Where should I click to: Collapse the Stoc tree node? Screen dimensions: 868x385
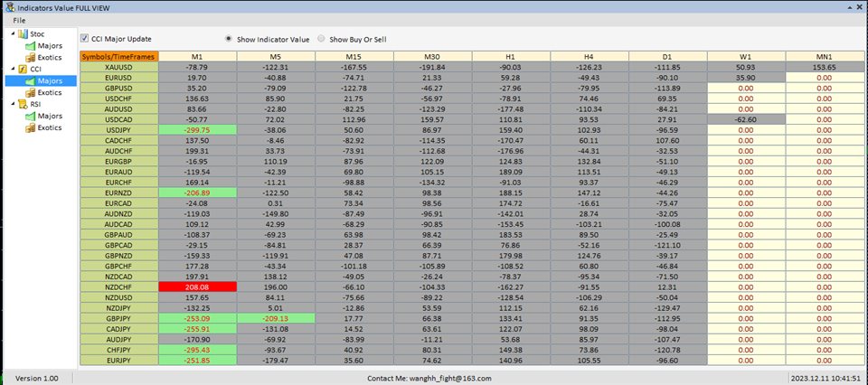pos(14,33)
